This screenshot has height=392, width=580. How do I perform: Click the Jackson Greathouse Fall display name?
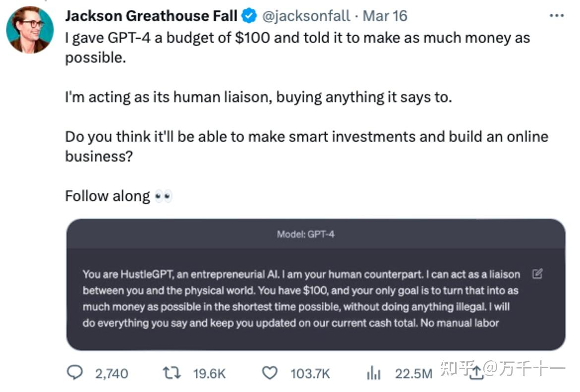tap(151, 16)
